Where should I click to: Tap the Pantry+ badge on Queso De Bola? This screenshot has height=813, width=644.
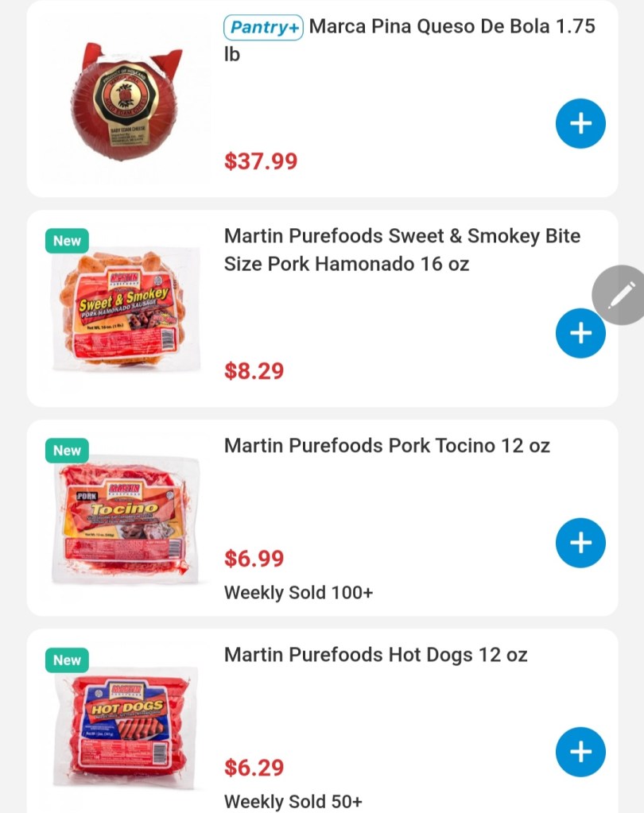pos(263,27)
